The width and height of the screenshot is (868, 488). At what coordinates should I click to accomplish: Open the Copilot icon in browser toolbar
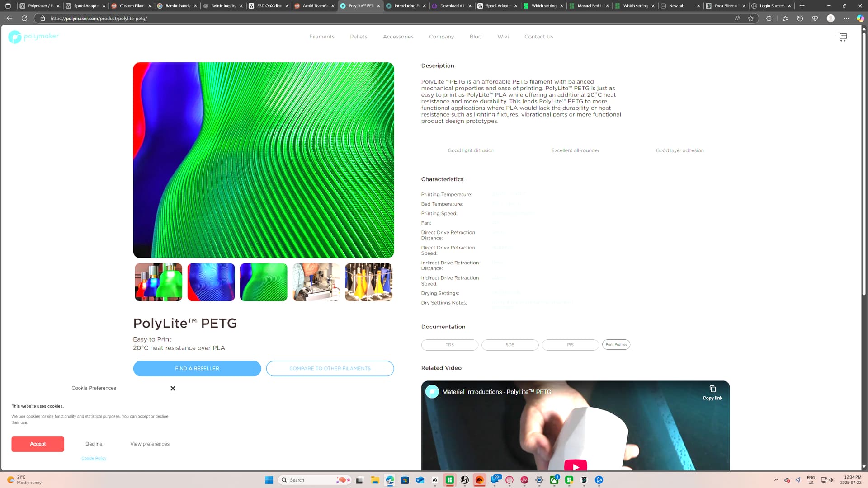click(860, 19)
